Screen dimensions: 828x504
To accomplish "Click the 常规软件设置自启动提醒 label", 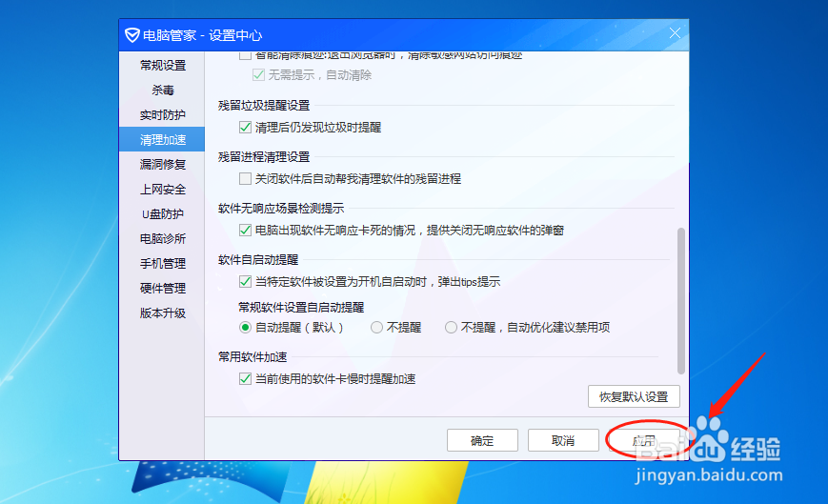I will tap(301, 307).
